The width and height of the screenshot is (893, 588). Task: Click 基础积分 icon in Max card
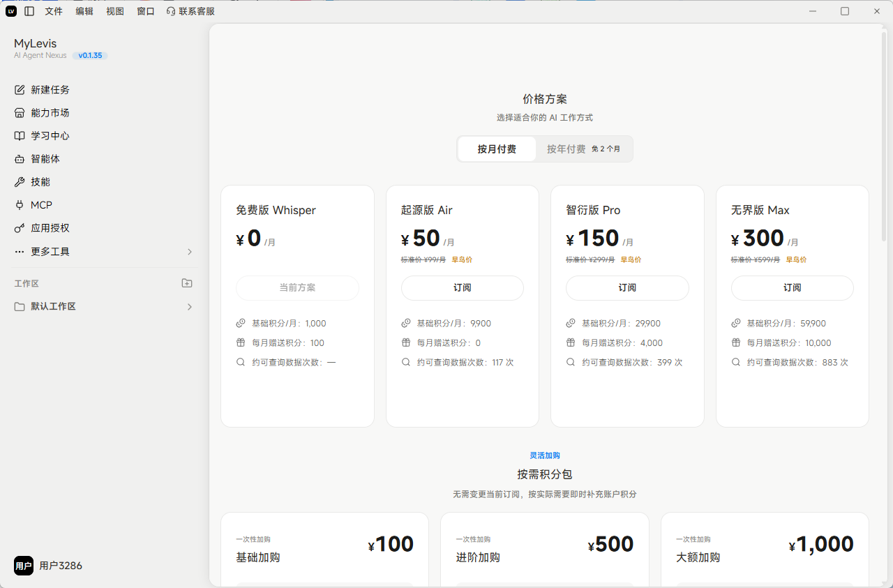[x=736, y=323]
